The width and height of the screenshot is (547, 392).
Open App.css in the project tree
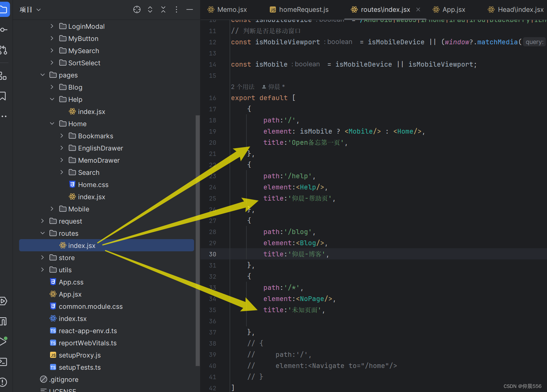tap(67, 282)
